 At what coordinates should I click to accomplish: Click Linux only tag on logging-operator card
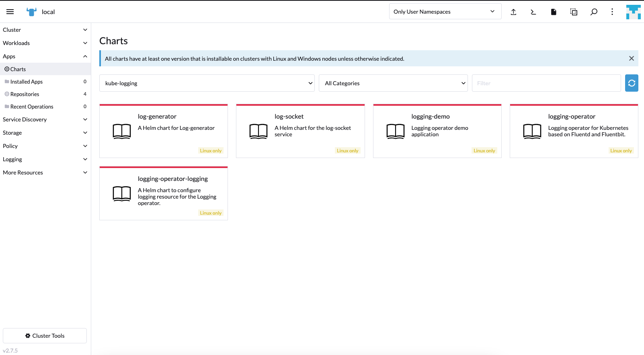point(621,151)
